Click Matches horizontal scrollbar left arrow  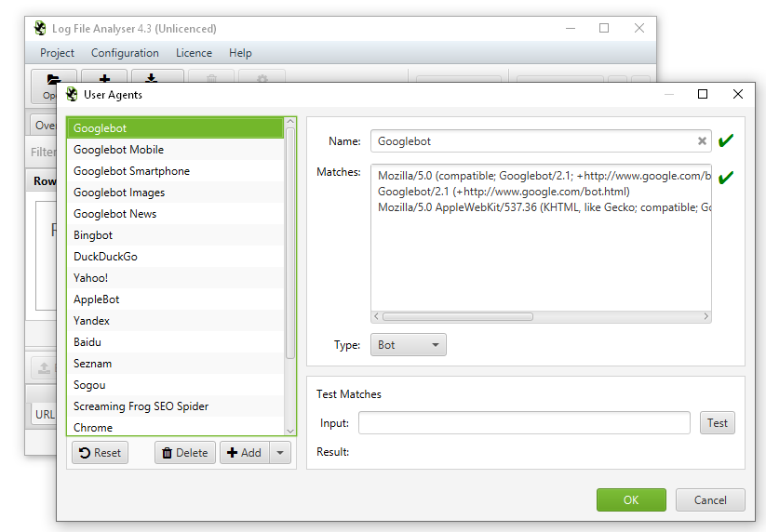click(x=376, y=316)
